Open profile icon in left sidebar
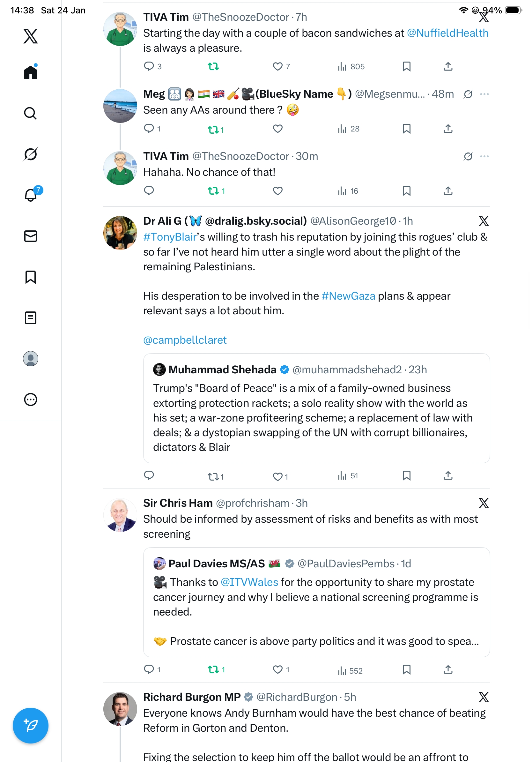The height and width of the screenshot is (762, 532). tap(30, 359)
